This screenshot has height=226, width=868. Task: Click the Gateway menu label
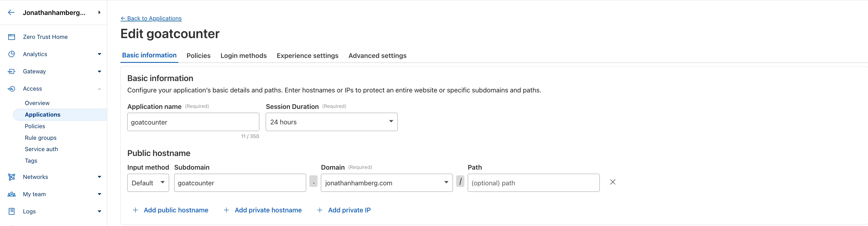pyautogui.click(x=34, y=71)
